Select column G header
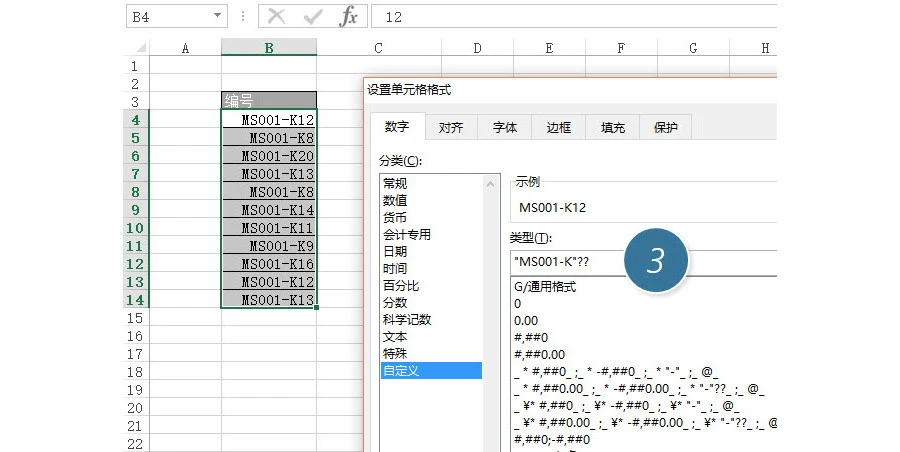Viewport: 900px width, 452px height. (x=693, y=48)
